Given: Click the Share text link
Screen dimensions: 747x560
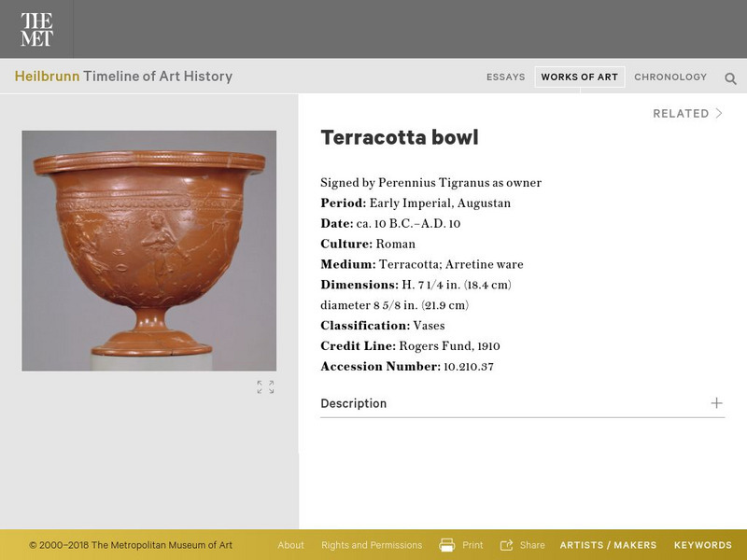Looking at the screenshot, I should [532, 545].
